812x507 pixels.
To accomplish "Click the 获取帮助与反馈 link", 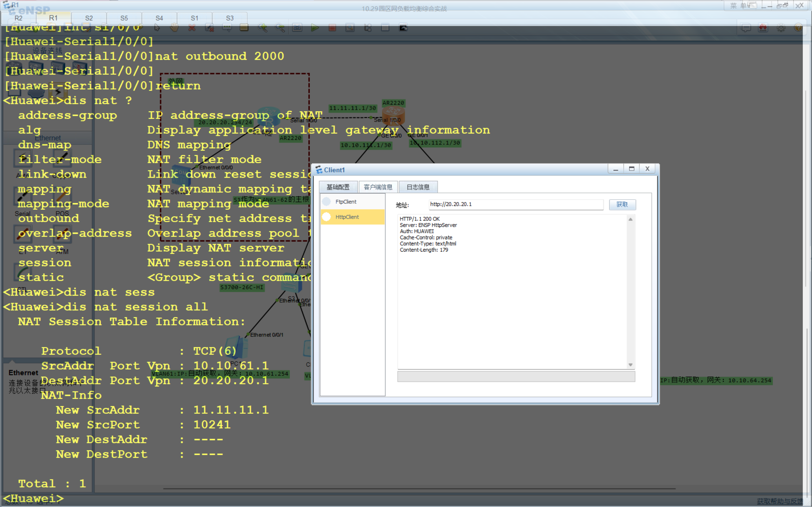I will [779, 501].
